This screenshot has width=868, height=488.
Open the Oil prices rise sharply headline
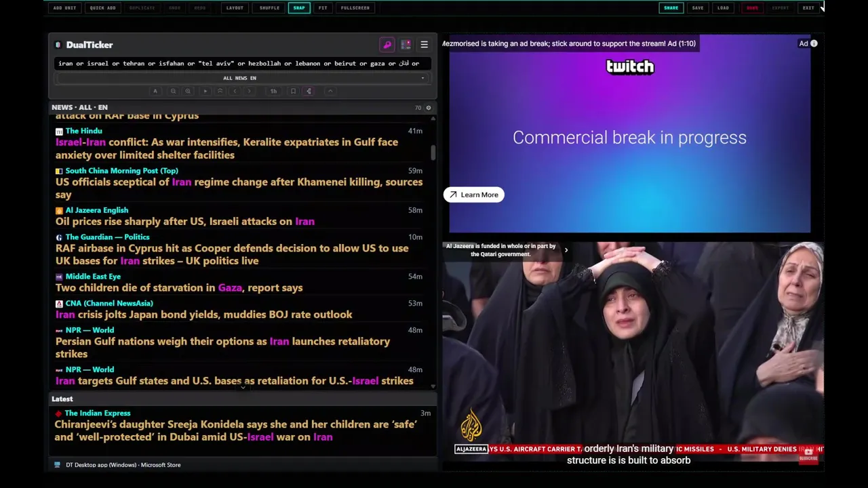(185, 222)
